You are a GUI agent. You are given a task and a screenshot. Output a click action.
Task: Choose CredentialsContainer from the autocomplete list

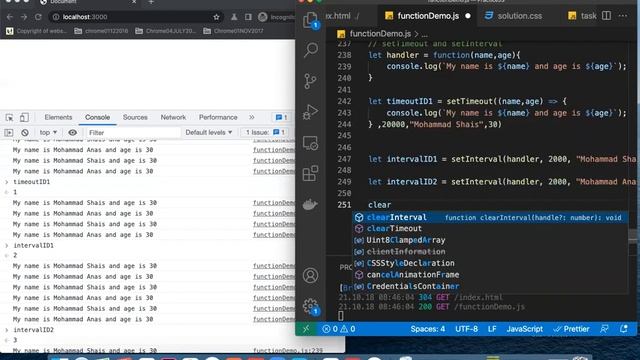(490, 286)
